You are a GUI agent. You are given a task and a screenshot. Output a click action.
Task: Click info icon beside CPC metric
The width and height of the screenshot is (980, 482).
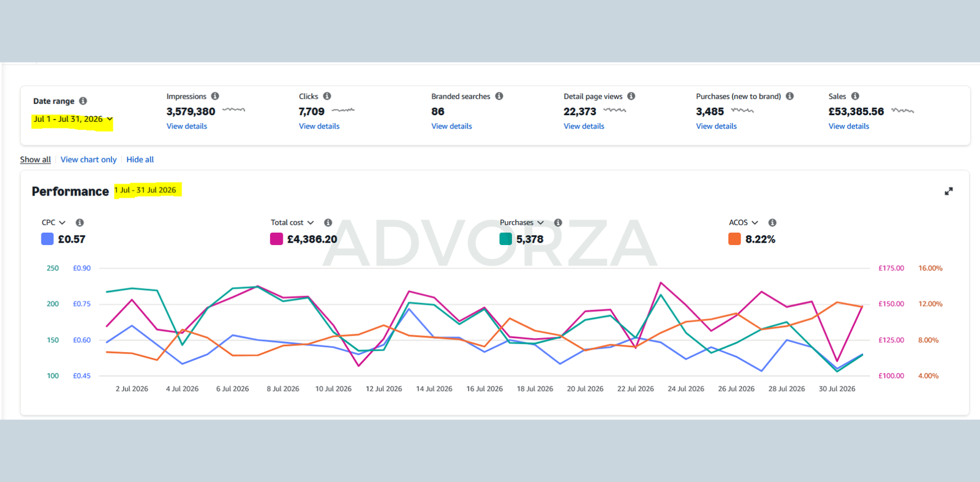tap(80, 223)
